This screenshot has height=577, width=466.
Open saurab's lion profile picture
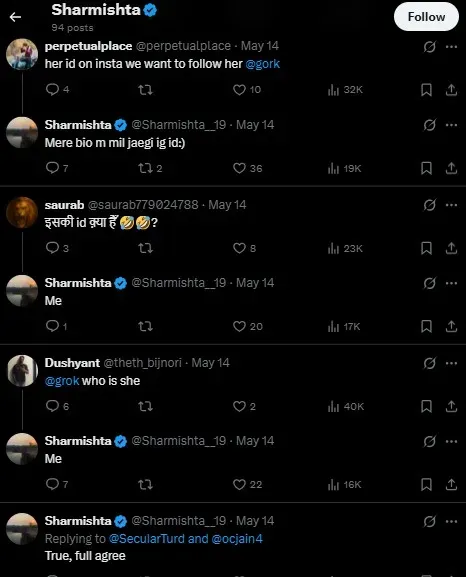tap(22, 213)
